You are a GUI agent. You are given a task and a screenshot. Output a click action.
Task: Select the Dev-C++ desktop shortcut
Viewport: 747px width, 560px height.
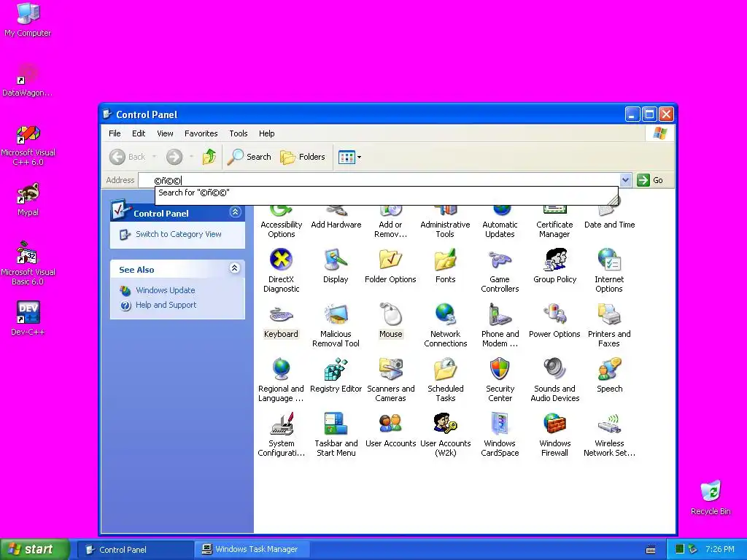coord(28,318)
